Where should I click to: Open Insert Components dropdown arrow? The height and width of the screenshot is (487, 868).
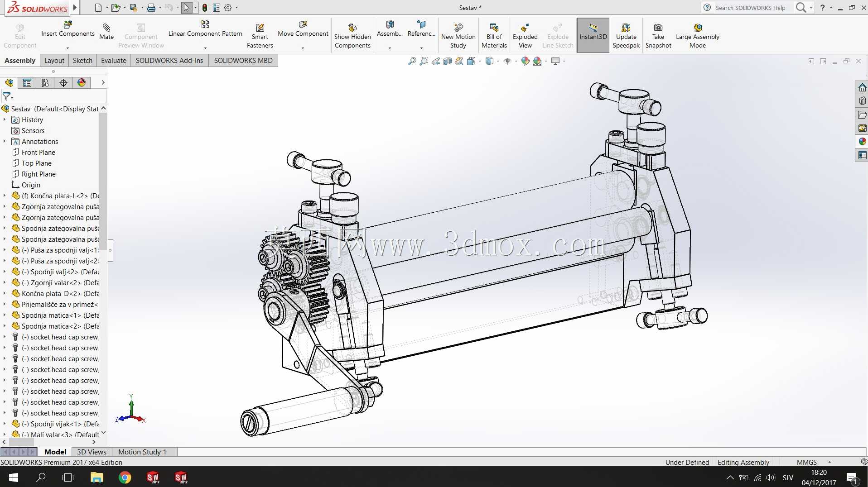point(68,48)
